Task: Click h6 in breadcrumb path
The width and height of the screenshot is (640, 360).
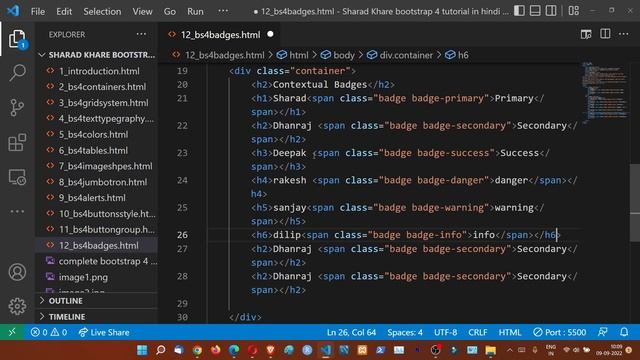Action: click(x=457, y=55)
